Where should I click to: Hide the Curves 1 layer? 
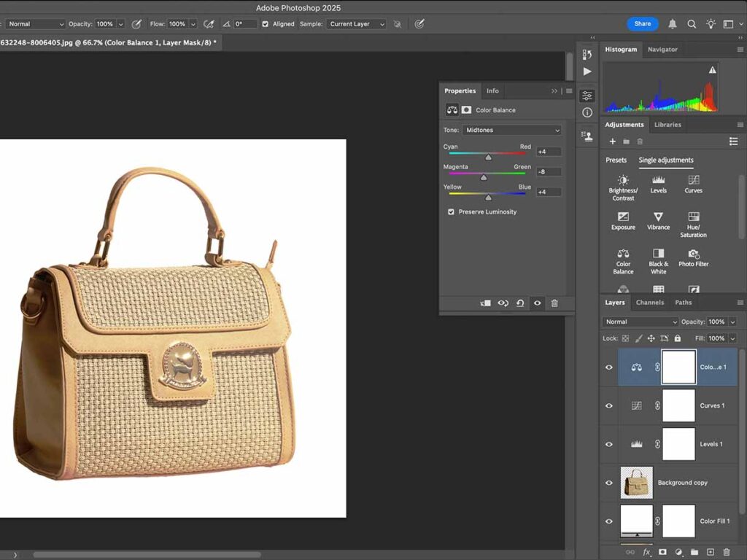tap(609, 405)
